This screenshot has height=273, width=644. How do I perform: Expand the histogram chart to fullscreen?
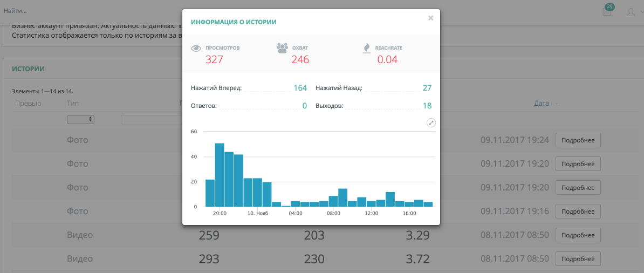[431, 123]
